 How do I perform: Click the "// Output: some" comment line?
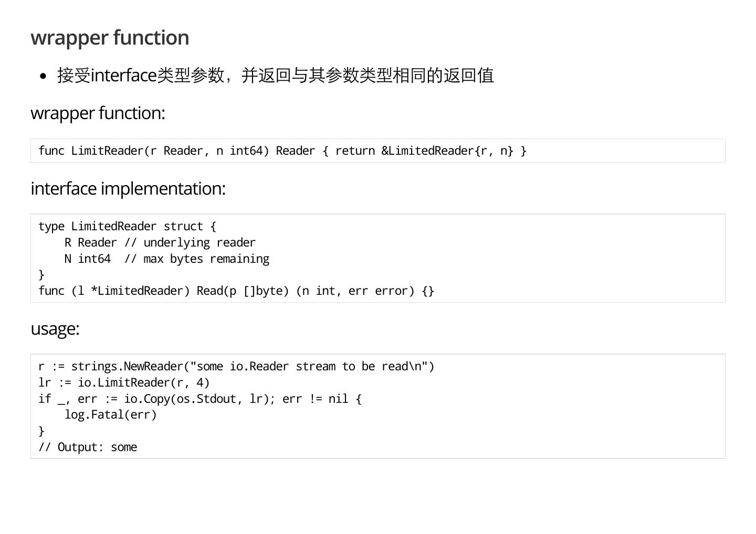(x=88, y=447)
